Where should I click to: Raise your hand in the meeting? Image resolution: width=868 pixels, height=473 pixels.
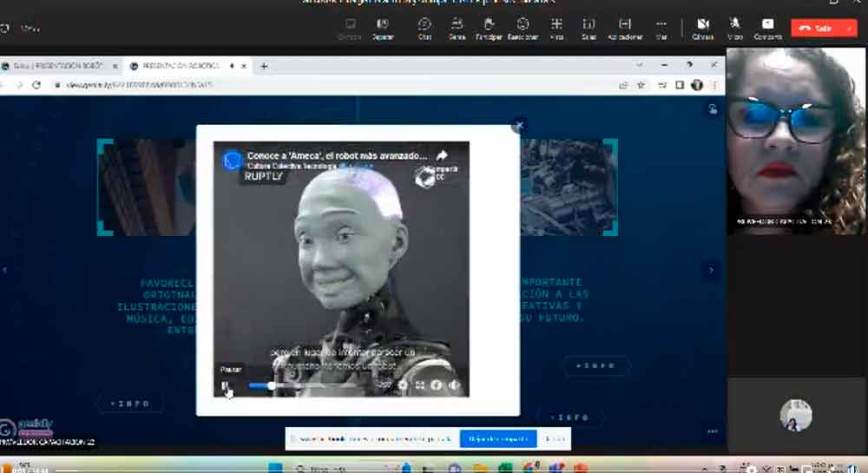[489, 27]
